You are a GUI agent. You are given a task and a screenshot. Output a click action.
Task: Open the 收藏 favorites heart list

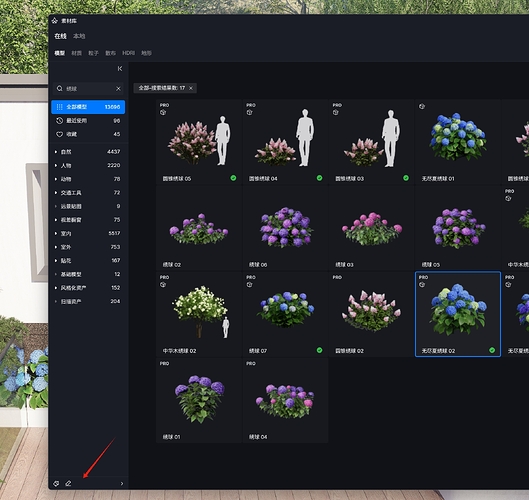pos(88,134)
